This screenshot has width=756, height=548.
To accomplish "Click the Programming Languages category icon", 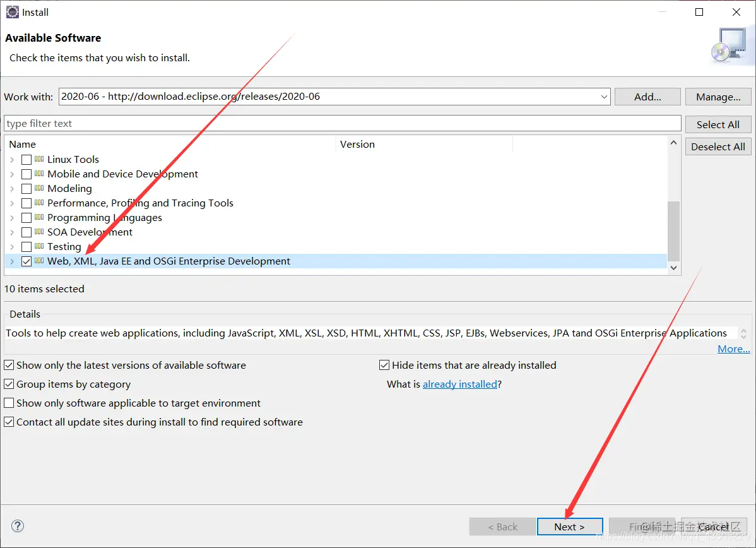I will pos(39,217).
